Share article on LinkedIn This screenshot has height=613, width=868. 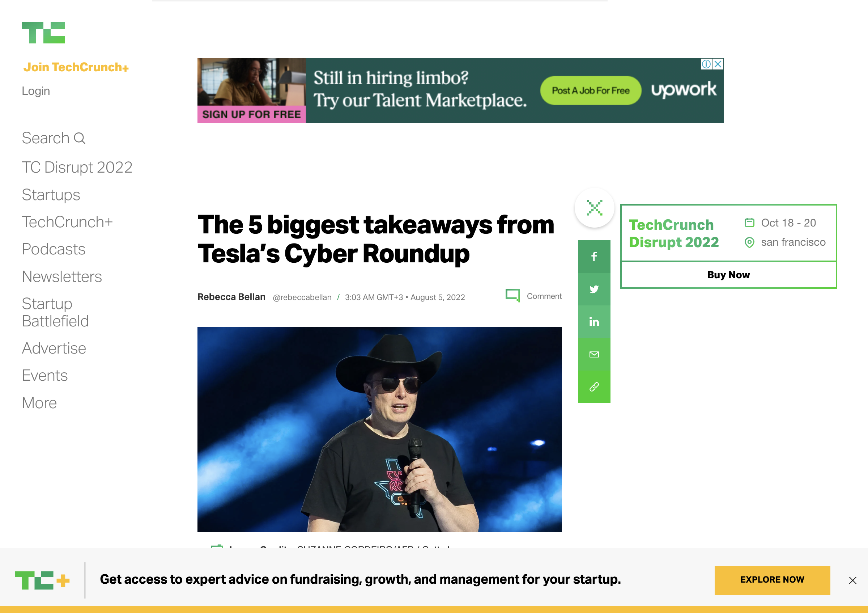coord(594,322)
